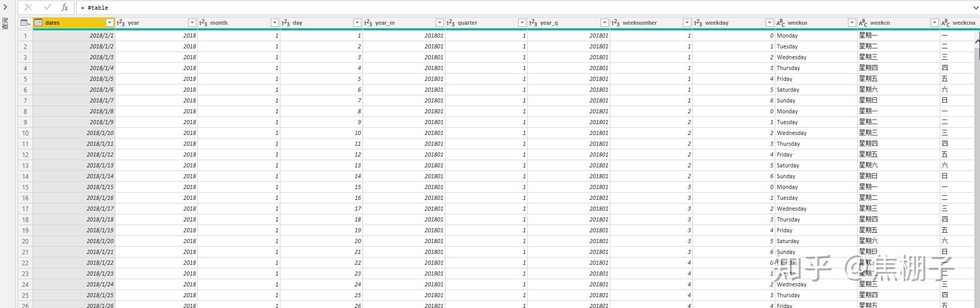The width and height of the screenshot is (980, 308).
Task: Click the Sunday cell in row 14
Action: pos(816,176)
